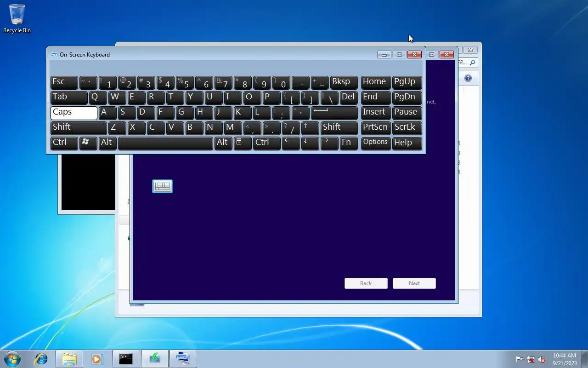Click the Back button in purple window
The width and height of the screenshot is (588, 368).
click(366, 283)
